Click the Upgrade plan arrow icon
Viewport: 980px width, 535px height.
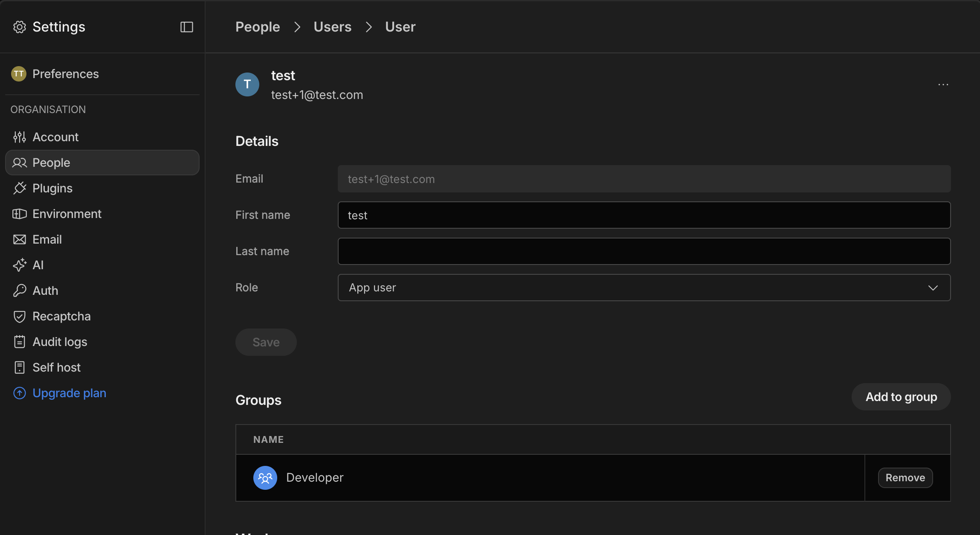[x=19, y=393]
